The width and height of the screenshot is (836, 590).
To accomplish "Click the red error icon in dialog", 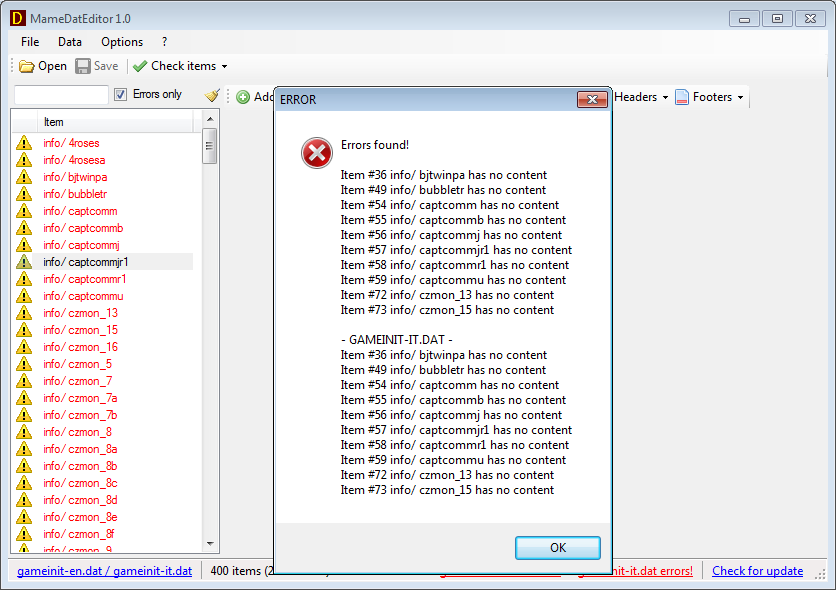I will click(x=316, y=153).
